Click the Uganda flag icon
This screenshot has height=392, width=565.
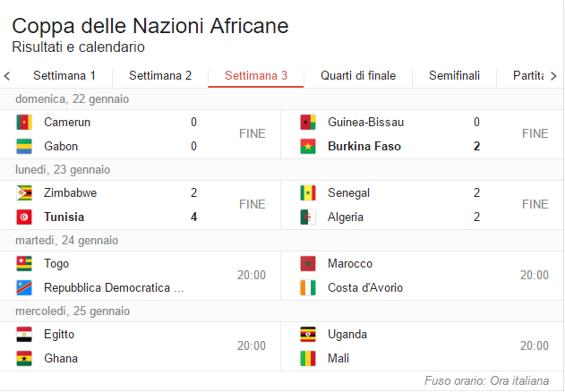(308, 335)
